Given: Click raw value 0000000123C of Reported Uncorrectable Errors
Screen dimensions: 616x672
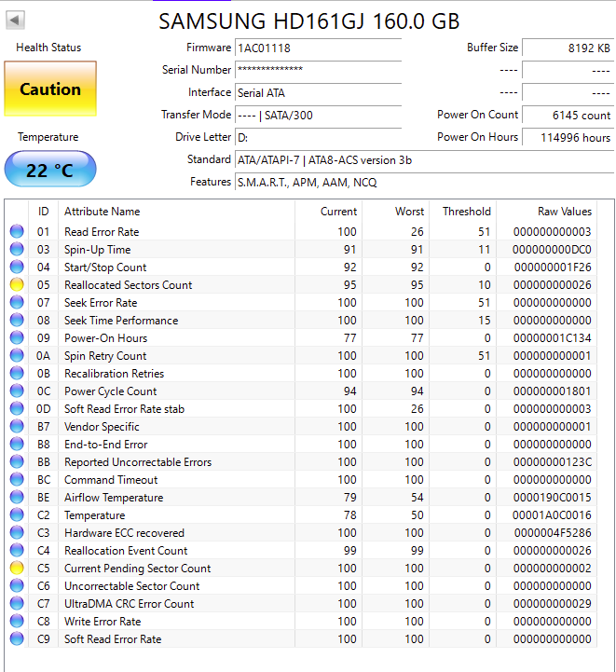Looking at the screenshot, I should click(553, 462).
